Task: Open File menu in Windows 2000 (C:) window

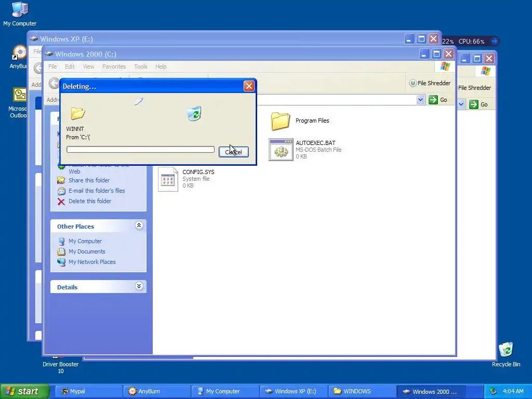Action: [52, 66]
